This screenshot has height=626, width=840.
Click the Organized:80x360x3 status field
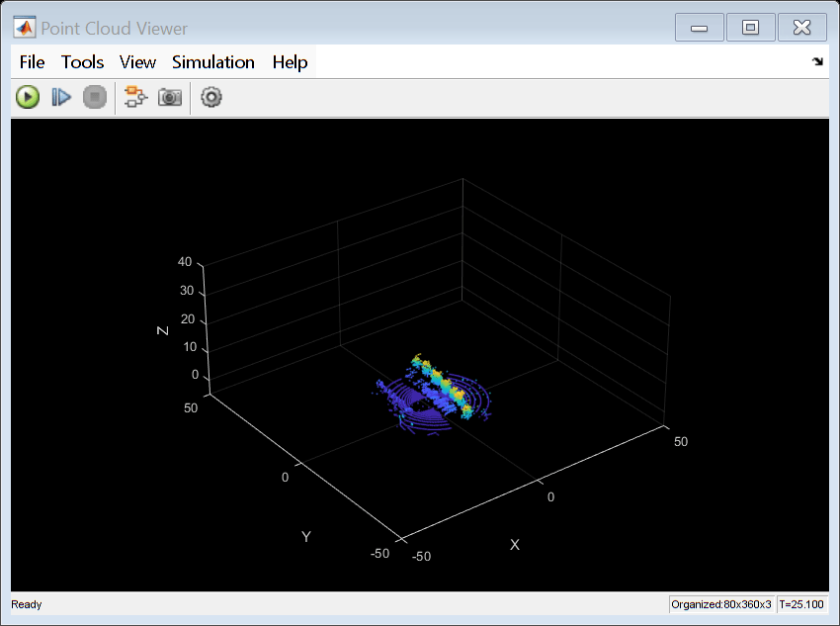(x=722, y=603)
